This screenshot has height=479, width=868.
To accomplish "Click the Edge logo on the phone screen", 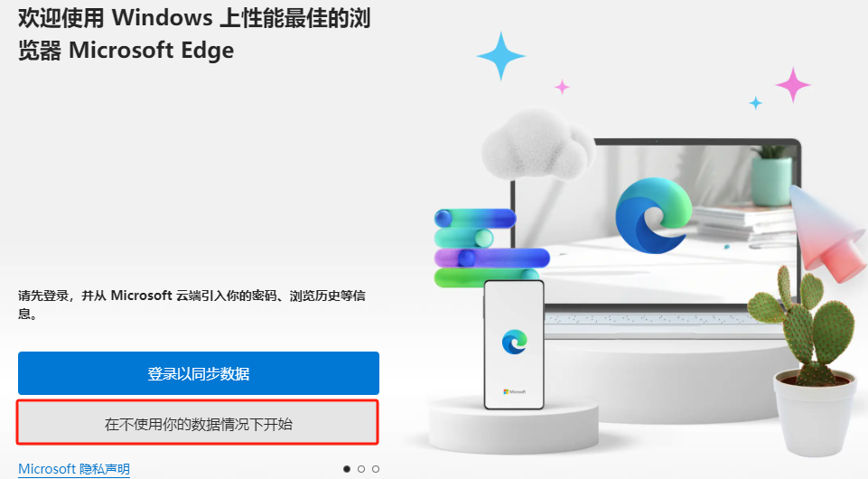I will pos(514,342).
